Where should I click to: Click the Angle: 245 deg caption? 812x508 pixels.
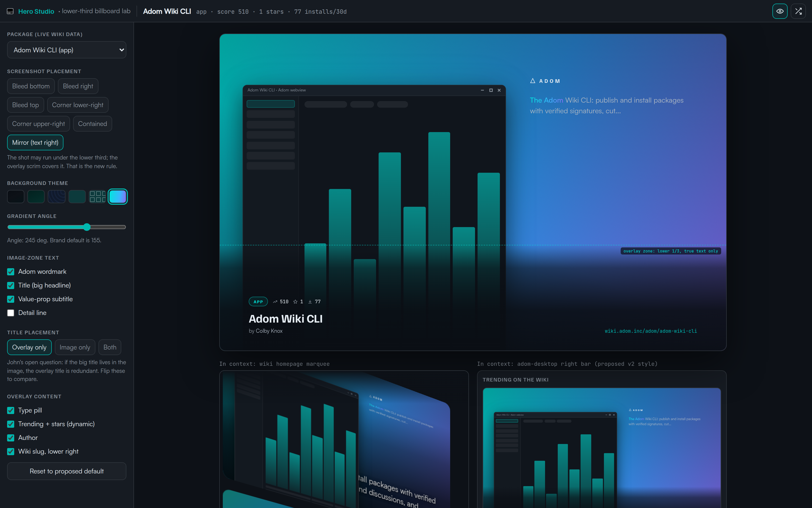click(x=54, y=241)
